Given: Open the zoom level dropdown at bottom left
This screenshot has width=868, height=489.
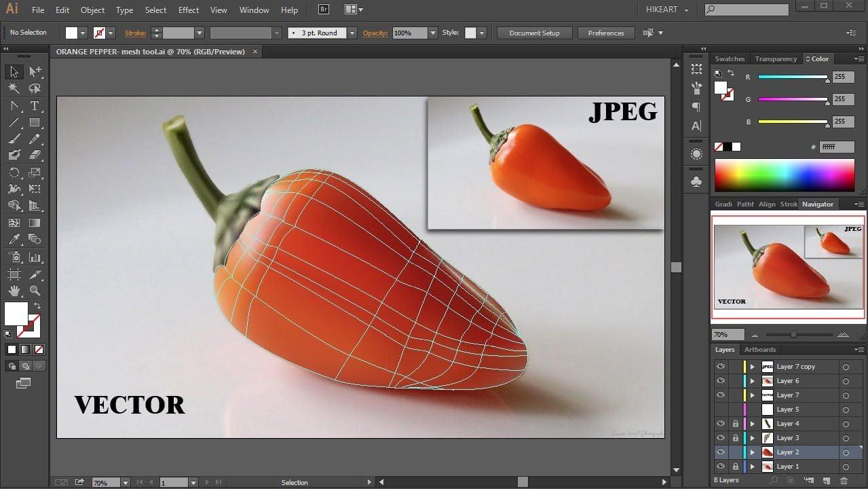Looking at the screenshot, I should click(x=125, y=482).
